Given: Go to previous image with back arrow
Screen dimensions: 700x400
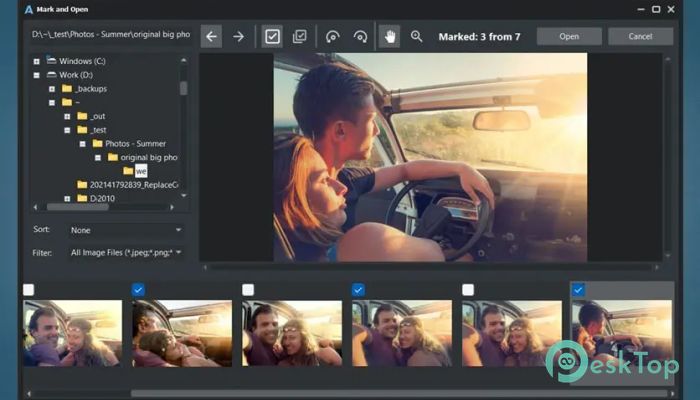Looking at the screenshot, I should [211, 36].
